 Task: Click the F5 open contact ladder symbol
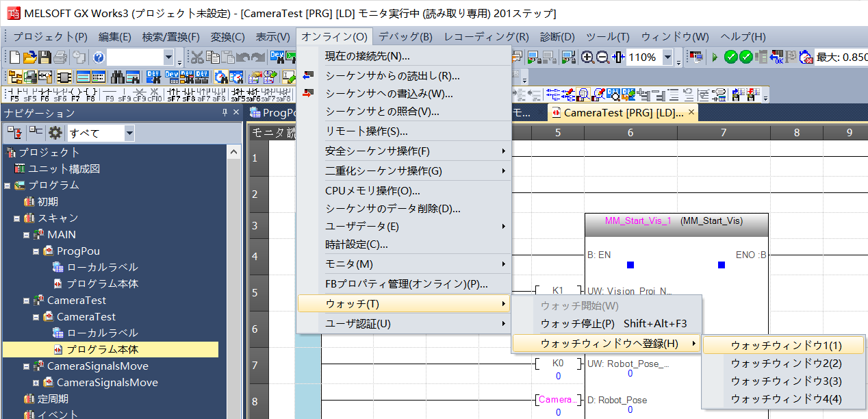[x=14, y=94]
